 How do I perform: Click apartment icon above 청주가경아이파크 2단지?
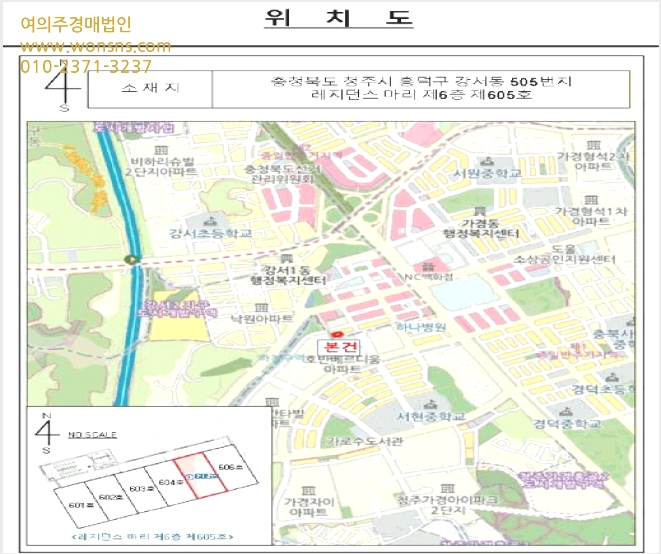click(447, 488)
